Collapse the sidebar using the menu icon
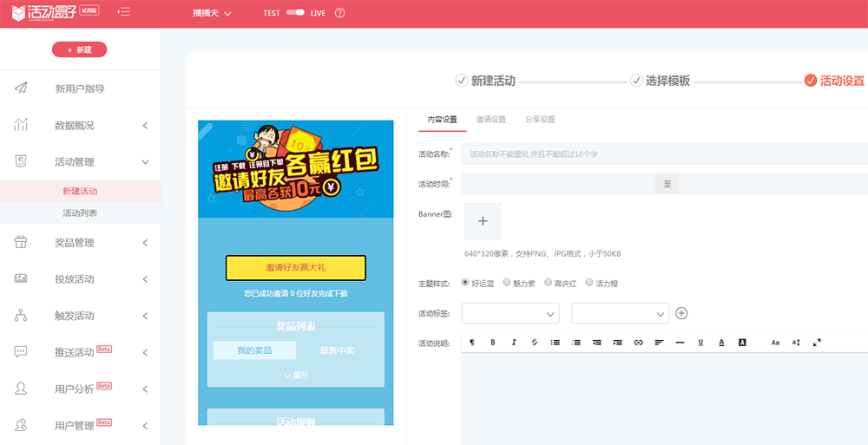The width and height of the screenshot is (868, 445). [124, 12]
